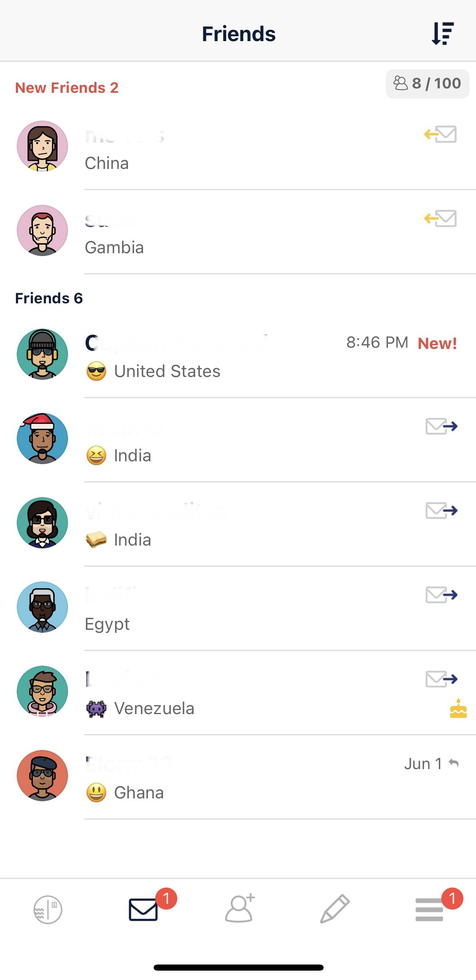Open the pencil compose tab
Viewport: 476px width, 980px height.
pyautogui.click(x=335, y=909)
